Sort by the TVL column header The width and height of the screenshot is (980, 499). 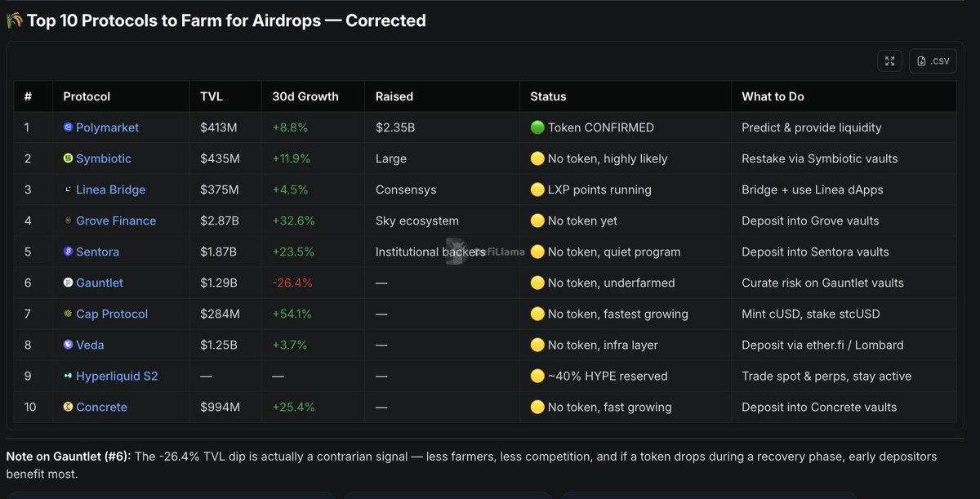click(212, 96)
